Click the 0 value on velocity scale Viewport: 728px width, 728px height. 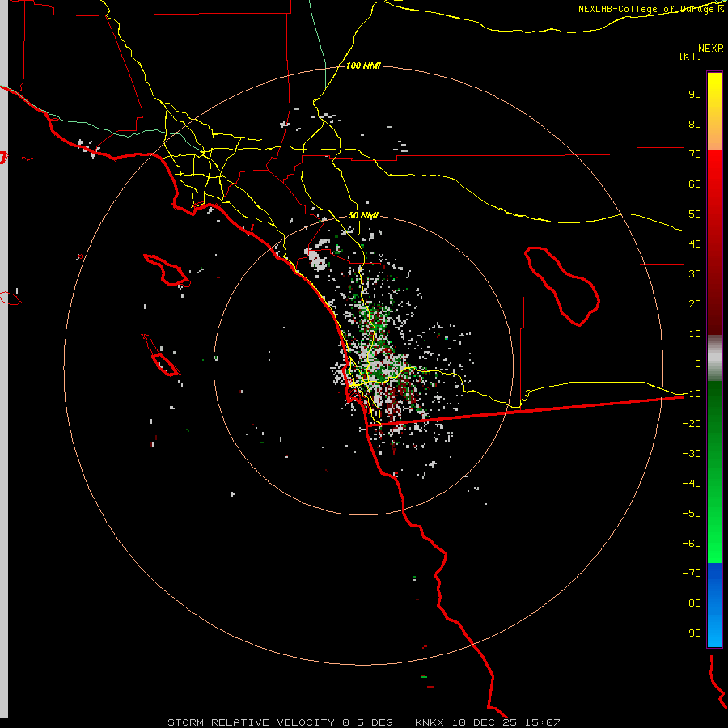click(x=698, y=363)
